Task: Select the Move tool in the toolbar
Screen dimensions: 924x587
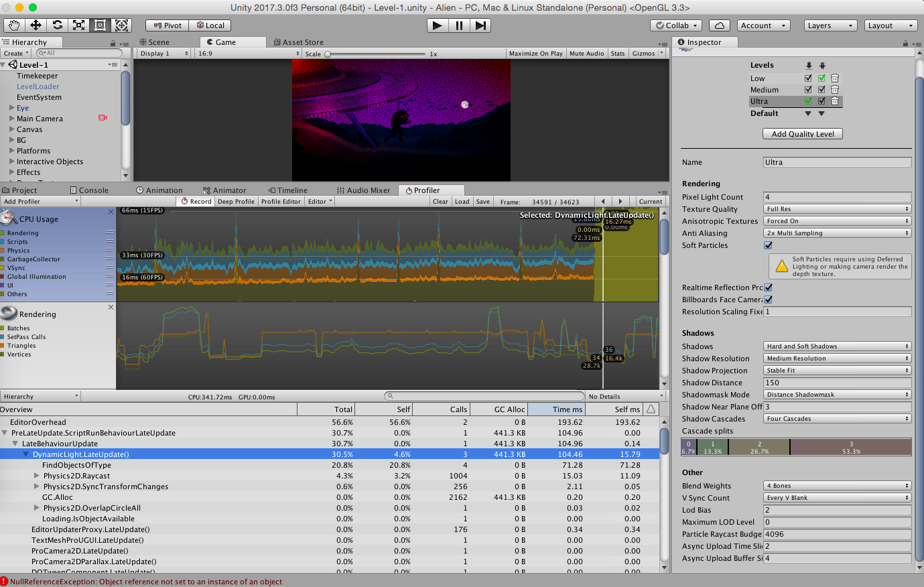Action: click(x=36, y=25)
